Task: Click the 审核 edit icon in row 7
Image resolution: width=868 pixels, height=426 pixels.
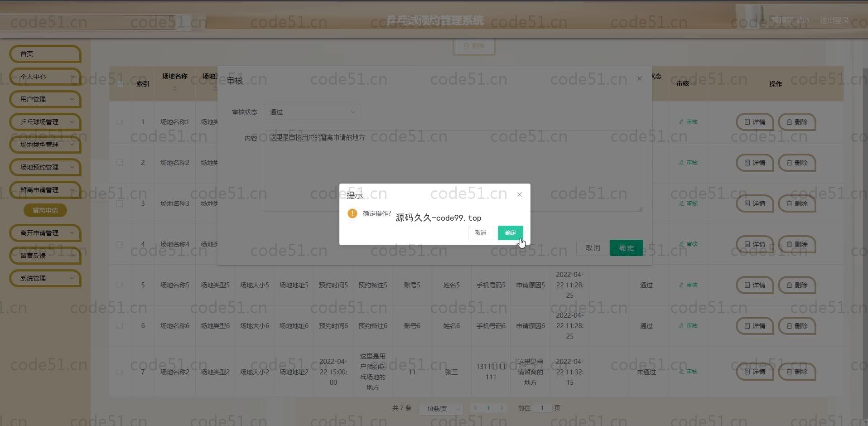Action: [x=688, y=372]
